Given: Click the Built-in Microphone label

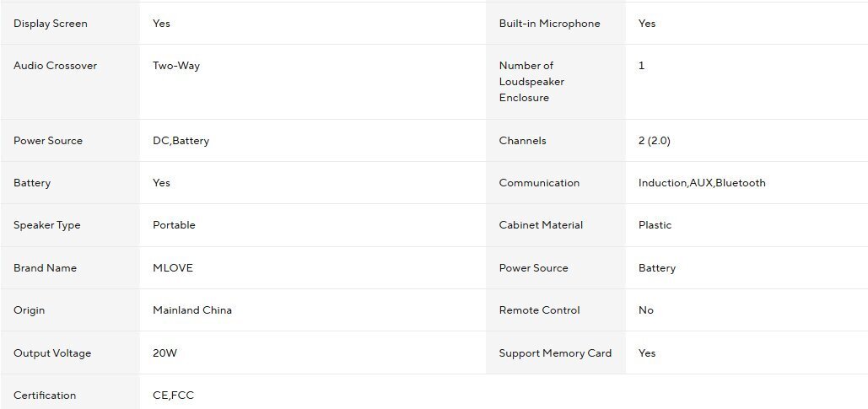Looking at the screenshot, I should [549, 24].
